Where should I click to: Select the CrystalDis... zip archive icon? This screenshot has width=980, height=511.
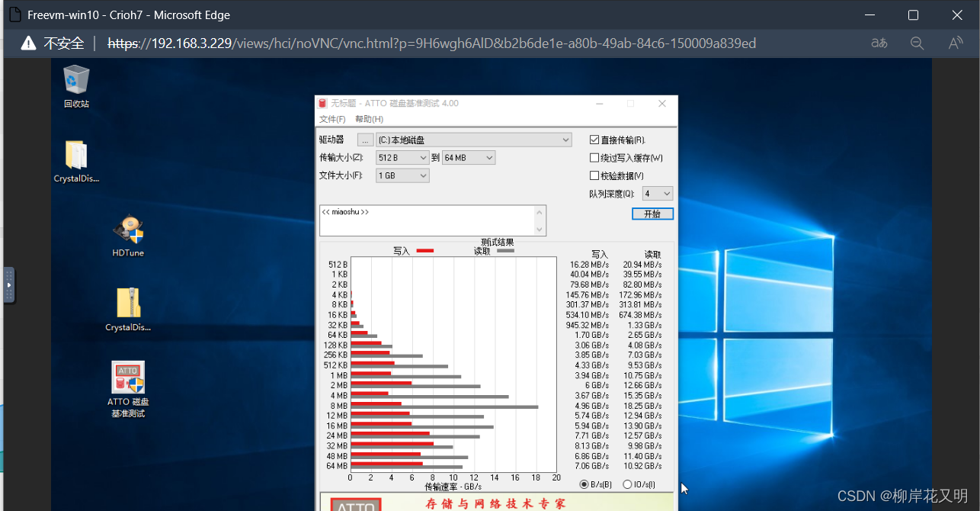tap(128, 310)
